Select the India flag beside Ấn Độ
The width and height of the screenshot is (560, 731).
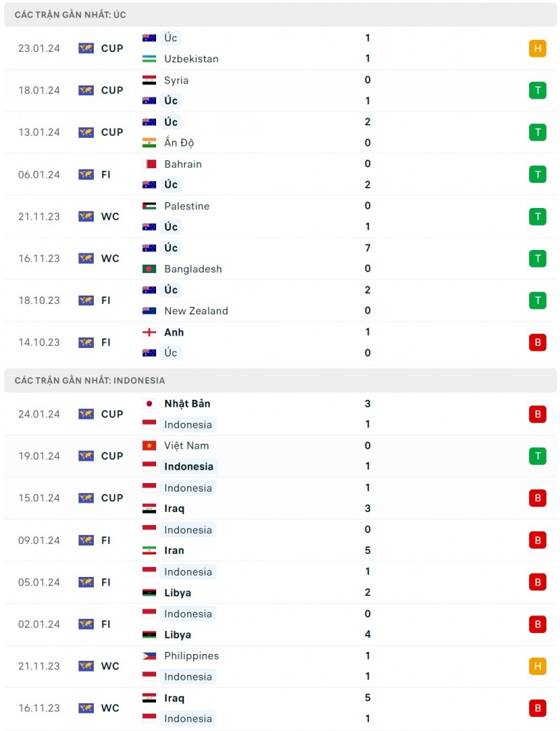[x=149, y=143]
